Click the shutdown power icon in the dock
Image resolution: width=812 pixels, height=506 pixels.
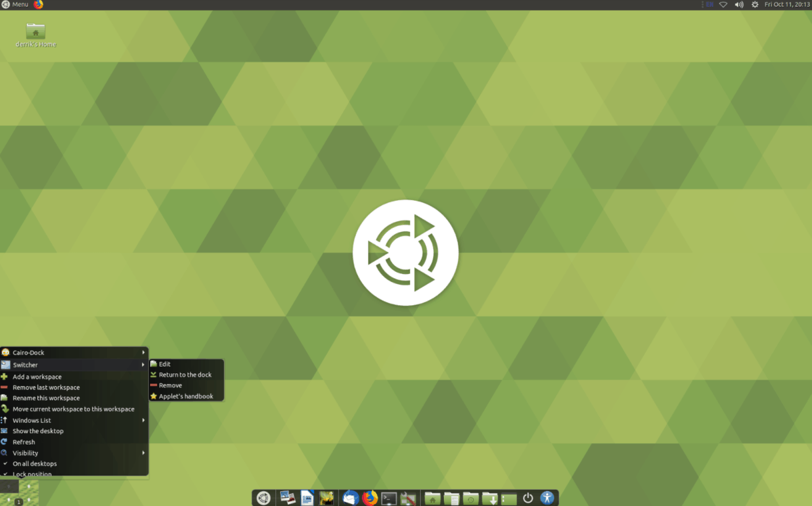528,496
